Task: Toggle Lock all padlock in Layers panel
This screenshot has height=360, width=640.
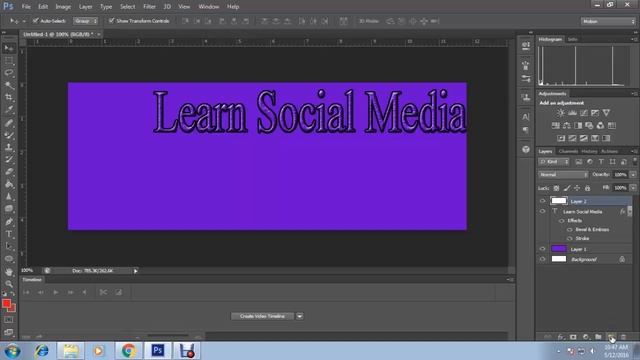Action: pos(587,188)
